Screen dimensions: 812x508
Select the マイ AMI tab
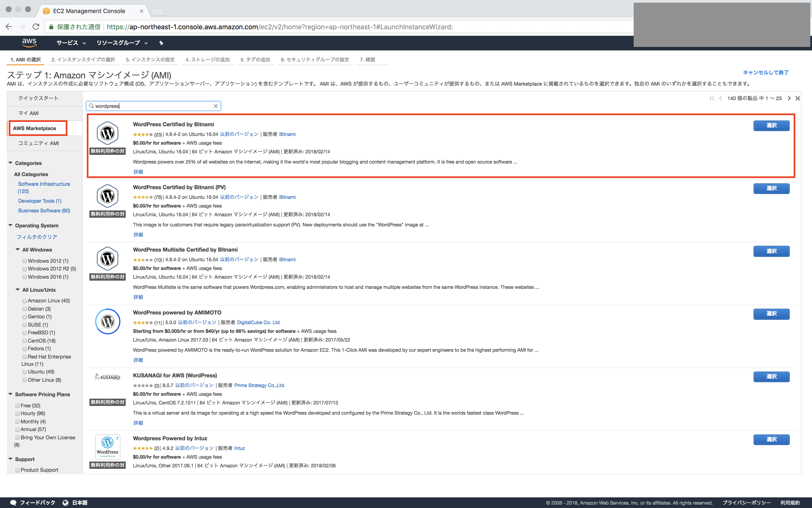click(45, 113)
